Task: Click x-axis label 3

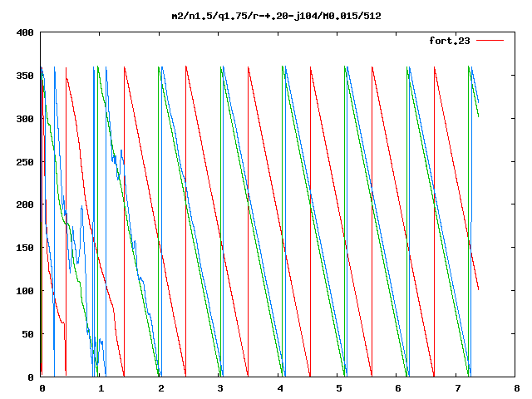Action: coord(220,388)
